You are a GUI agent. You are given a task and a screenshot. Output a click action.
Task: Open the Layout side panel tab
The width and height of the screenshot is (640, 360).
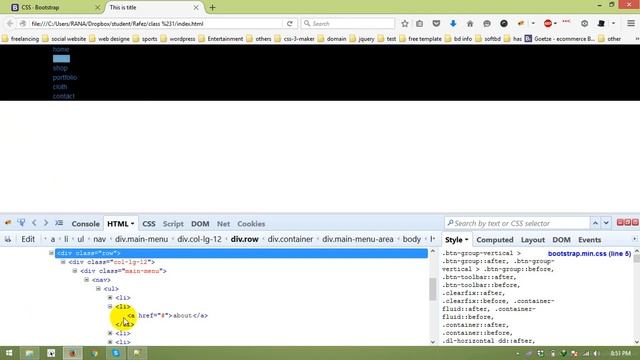tap(533, 240)
